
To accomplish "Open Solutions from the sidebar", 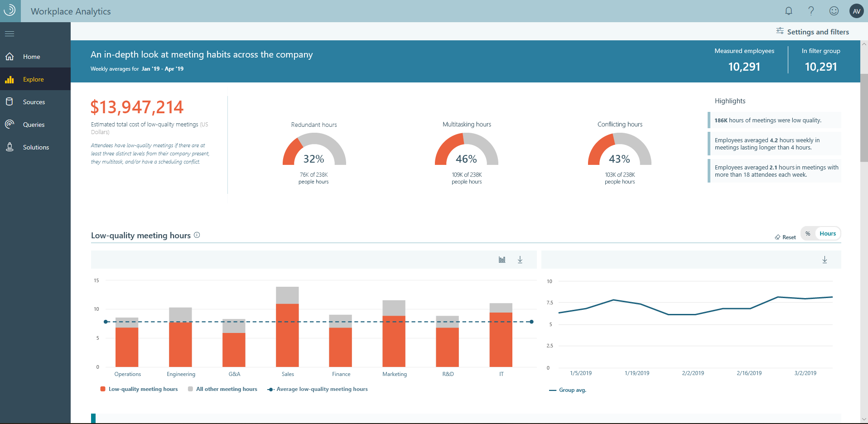I will [36, 147].
